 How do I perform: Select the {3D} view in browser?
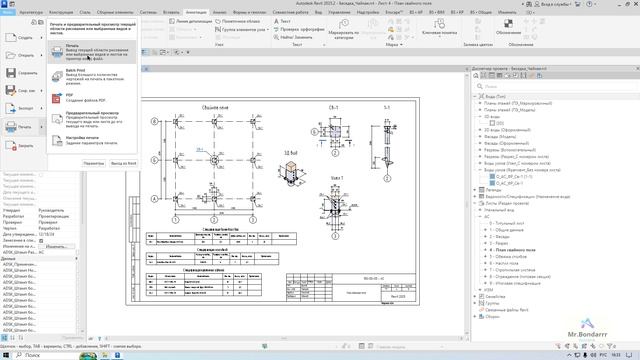(500, 123)
